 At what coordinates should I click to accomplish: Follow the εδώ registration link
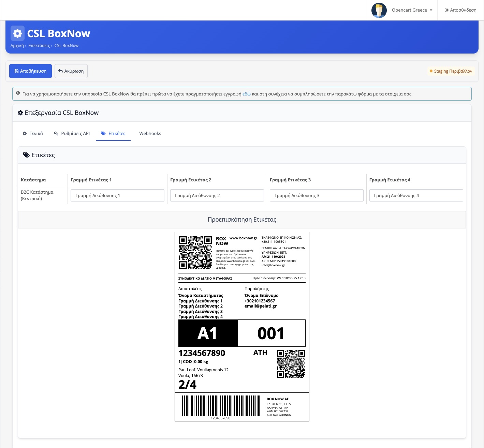[247, 94]
